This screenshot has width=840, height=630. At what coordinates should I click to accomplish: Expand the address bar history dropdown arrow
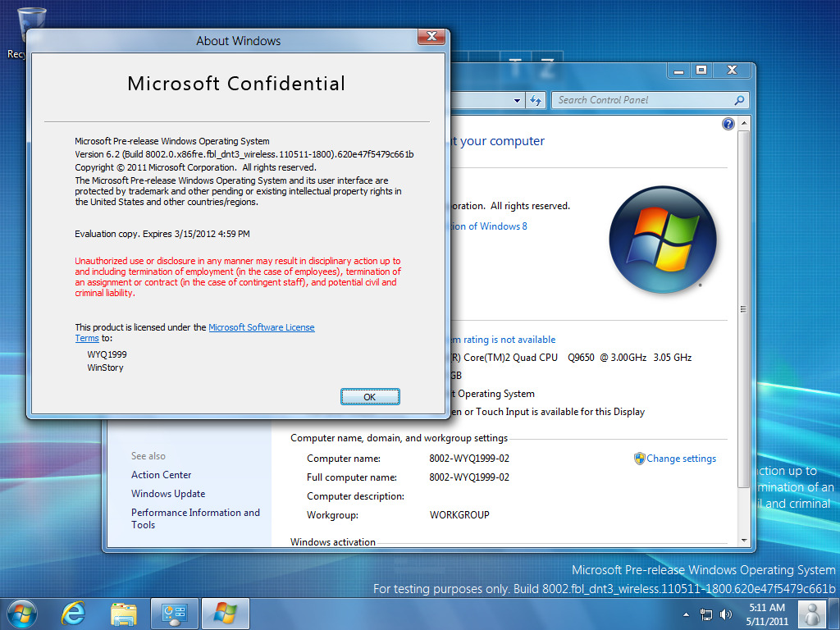[517, 100]
